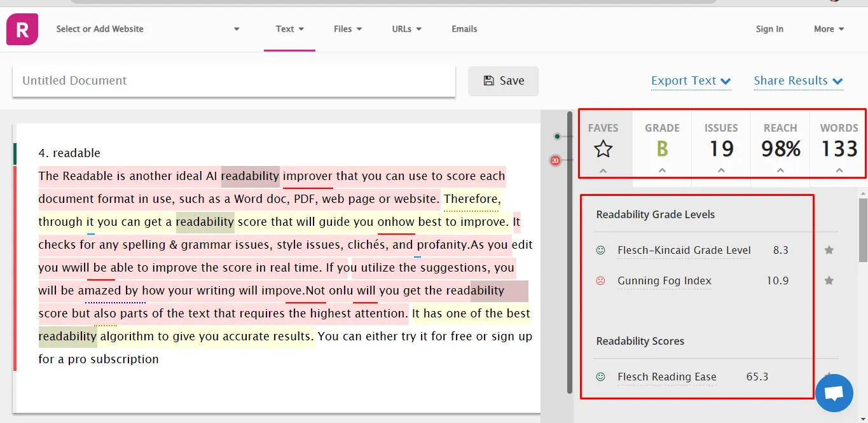Screen dimensions: 868x423
Task: Click the Untitled Document title field
Action: (x=234, y=81)
